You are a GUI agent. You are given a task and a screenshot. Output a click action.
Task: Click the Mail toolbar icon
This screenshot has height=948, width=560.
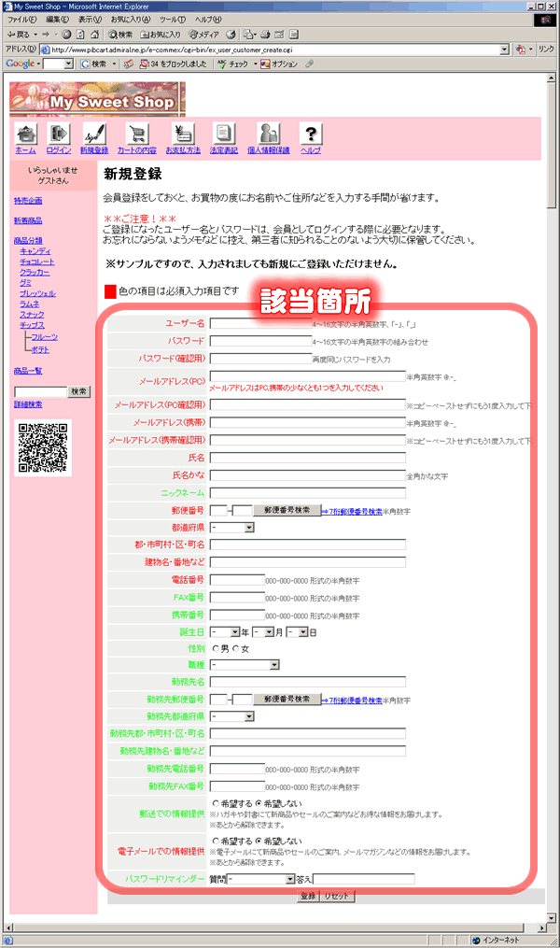249,35
